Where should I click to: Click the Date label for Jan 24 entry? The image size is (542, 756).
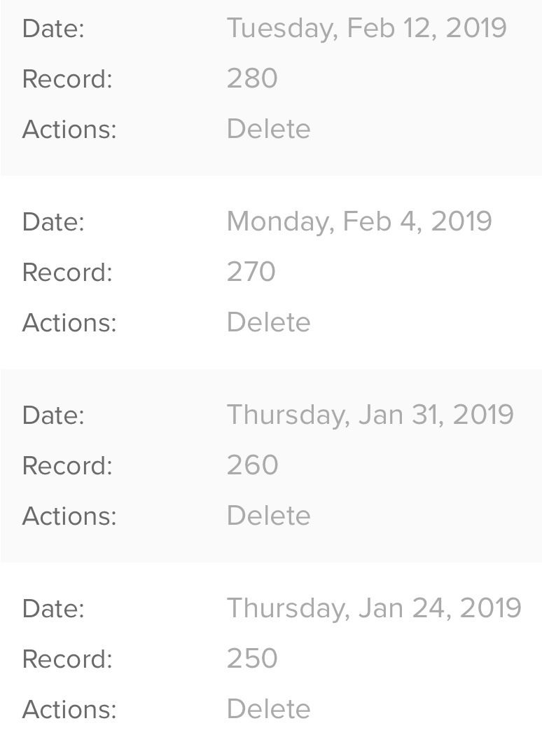53,608
